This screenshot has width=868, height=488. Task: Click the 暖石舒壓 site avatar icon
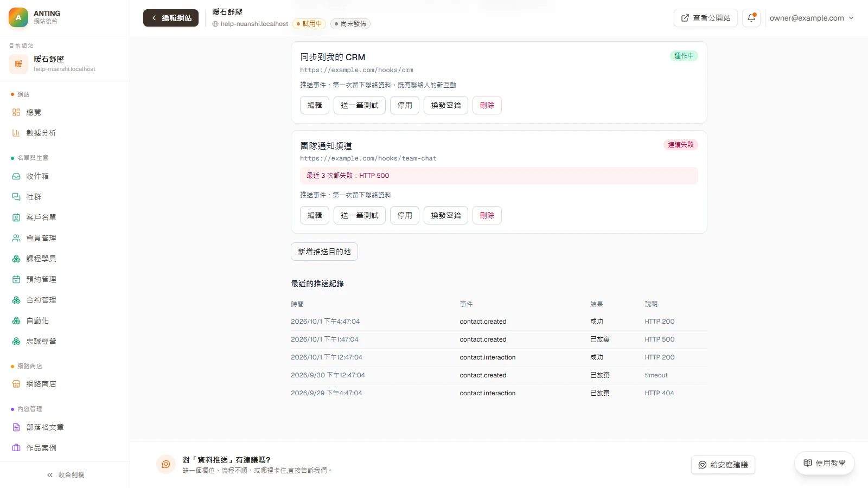(18, 64)
